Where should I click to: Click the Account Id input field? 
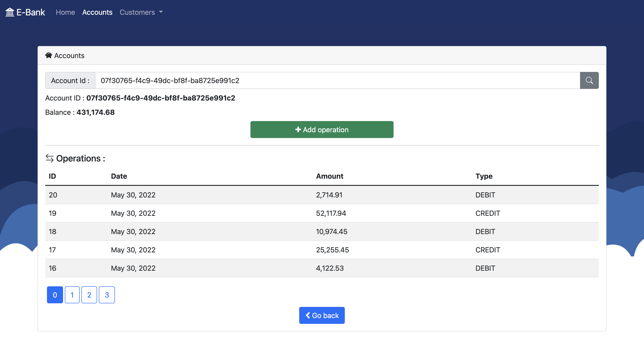(x=337, y=80)
